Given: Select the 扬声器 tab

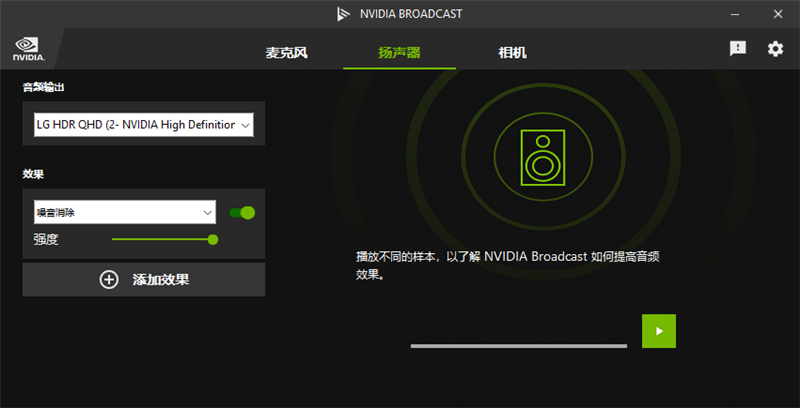Looking at the screenshot, I should click(x=399, y=52).
